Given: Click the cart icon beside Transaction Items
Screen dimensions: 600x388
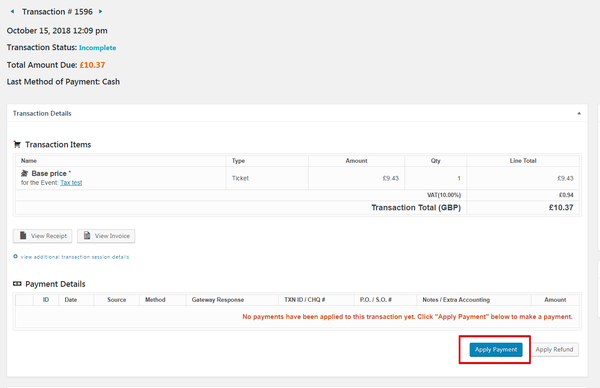Looking at the screenshot, I should pyautogui.click(x=17, y=144).
